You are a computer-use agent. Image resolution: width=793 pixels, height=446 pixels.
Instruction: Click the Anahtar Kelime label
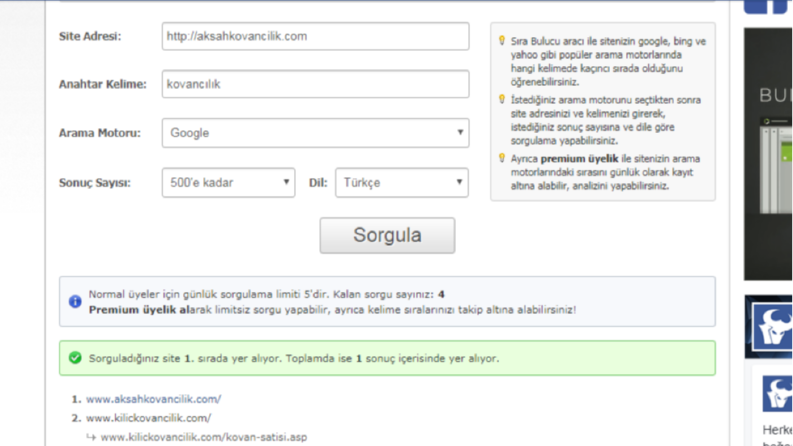tap(103, 84)
